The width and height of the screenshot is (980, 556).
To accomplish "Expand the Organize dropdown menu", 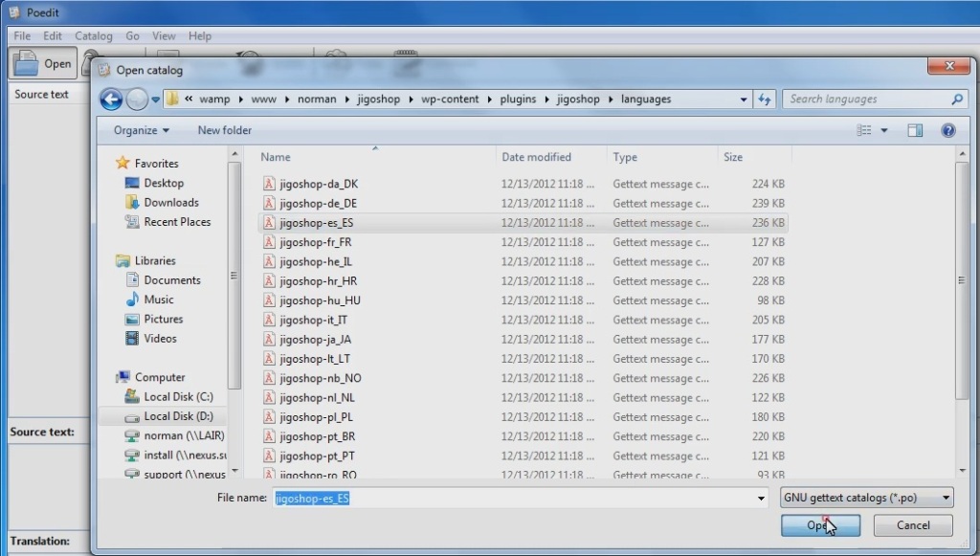I will 141,130.
